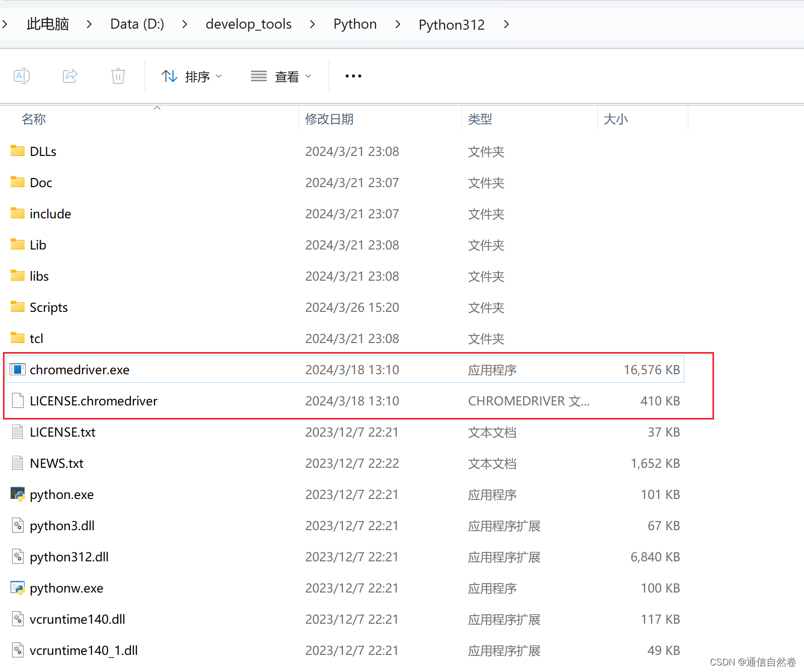This screenshot has width=804, height=672.
Task: Click the Share toolbar icon
Action: click(x=70, y=76)
